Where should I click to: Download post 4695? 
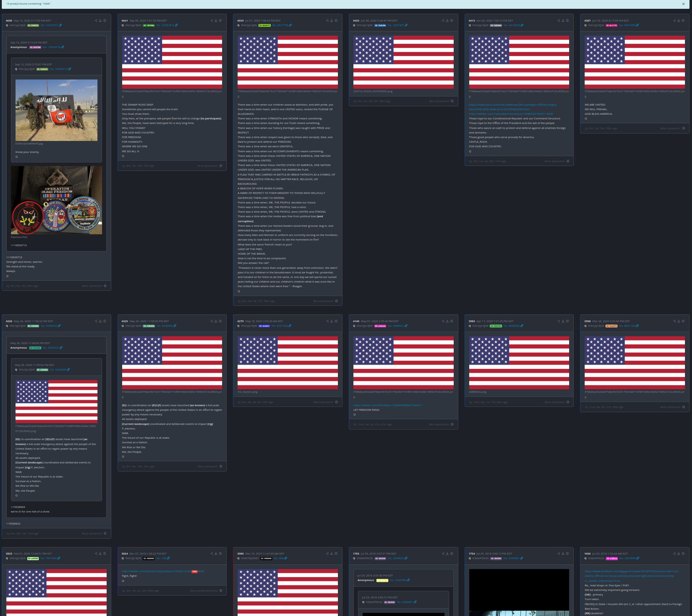(x=100, y=20)
